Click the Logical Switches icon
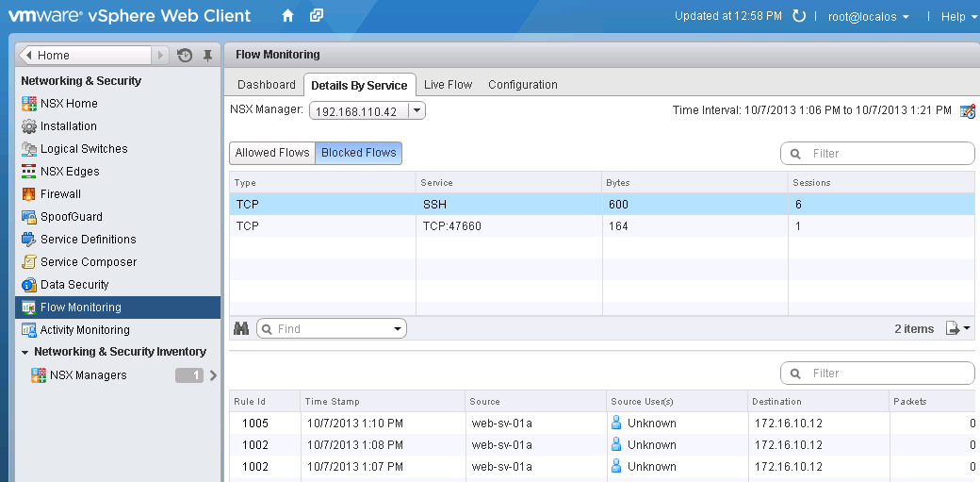 [x=29, y=148]
